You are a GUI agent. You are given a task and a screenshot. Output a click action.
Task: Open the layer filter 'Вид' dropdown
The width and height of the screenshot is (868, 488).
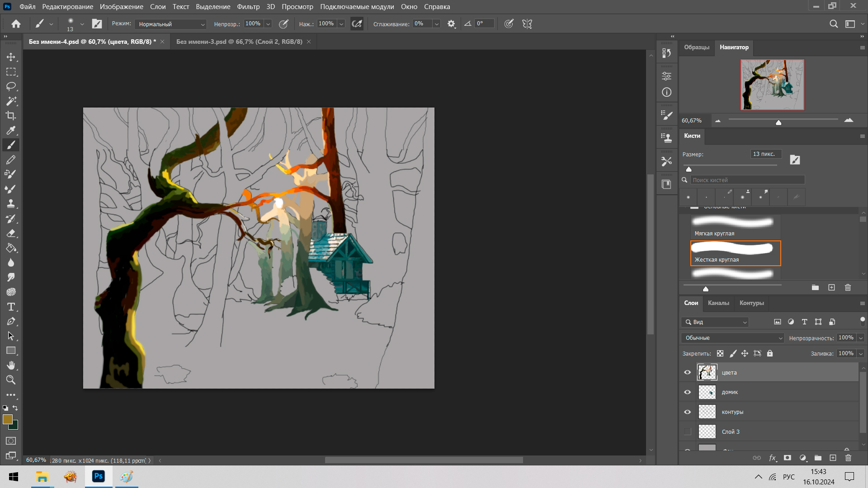[715, 322]
